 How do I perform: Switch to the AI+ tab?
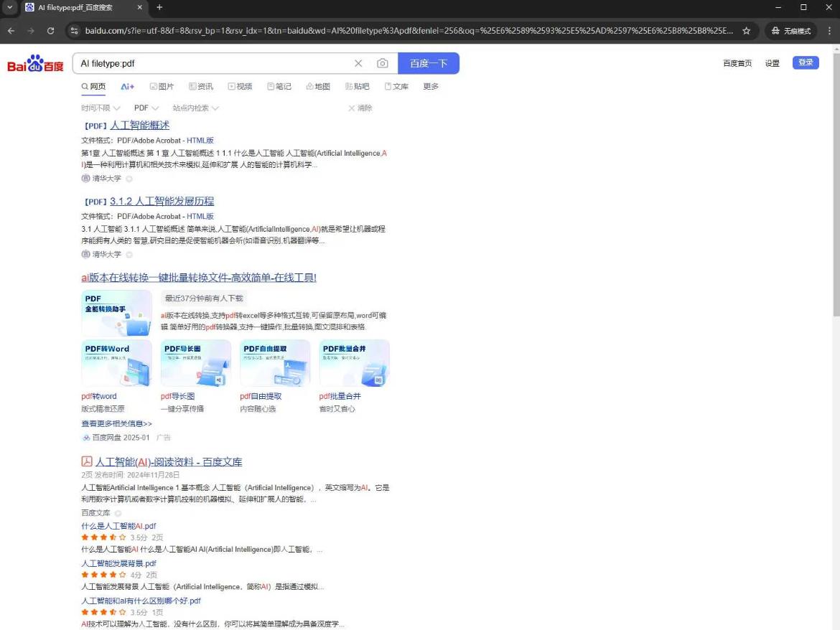tap(127, 86)
